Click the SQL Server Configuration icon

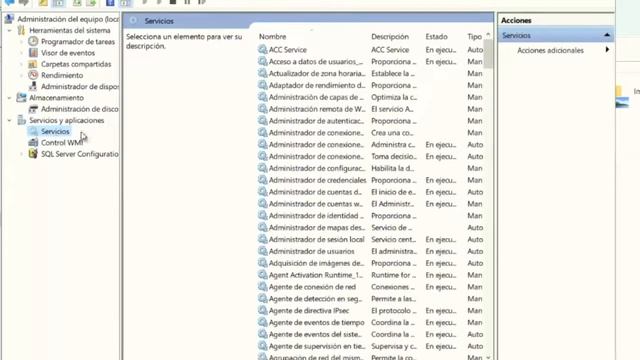point(33,154)
